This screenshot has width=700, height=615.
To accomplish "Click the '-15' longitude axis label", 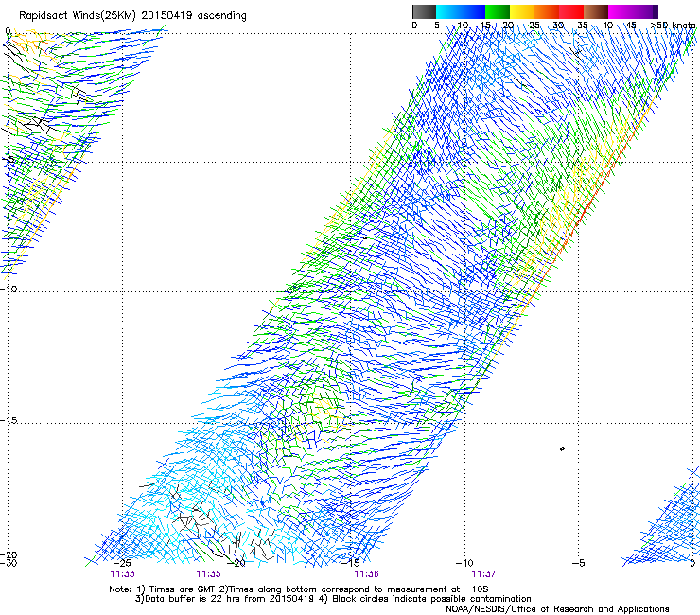I will 352,563.
